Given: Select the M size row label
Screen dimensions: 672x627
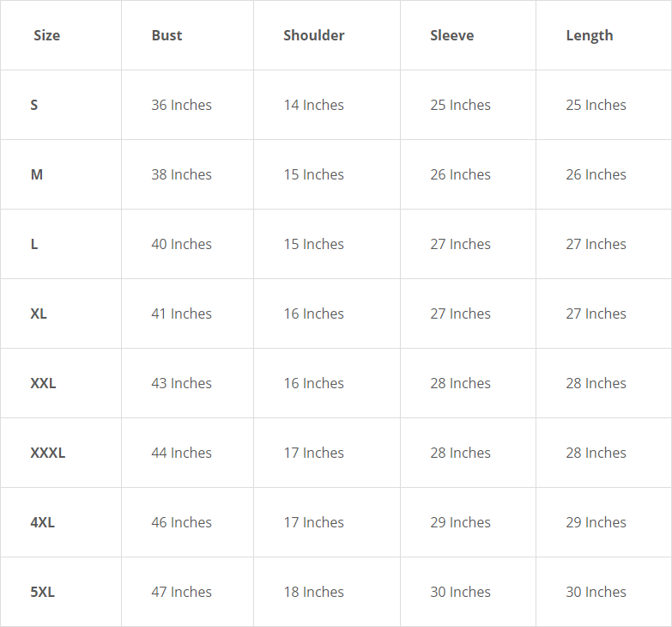Looking at the screenshot, I should pos(36,174).
